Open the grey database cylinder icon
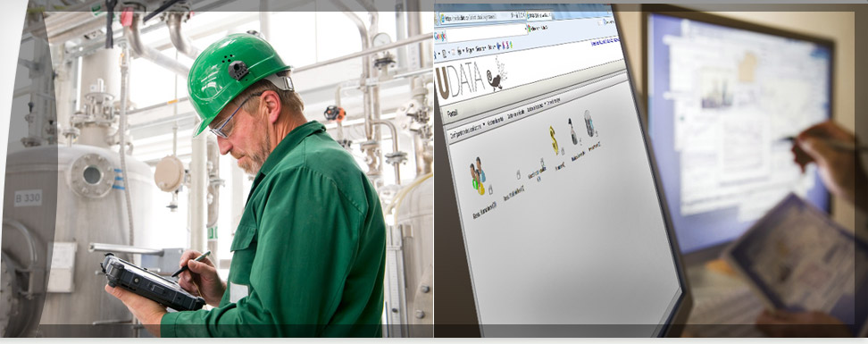868x344 pixels. pyautogui.click(x=589, y=123)
